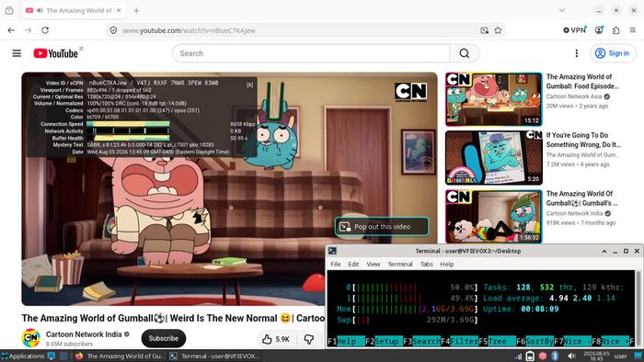Mute the tab via speaker icon
644x362 pixels.
point(40,10)
